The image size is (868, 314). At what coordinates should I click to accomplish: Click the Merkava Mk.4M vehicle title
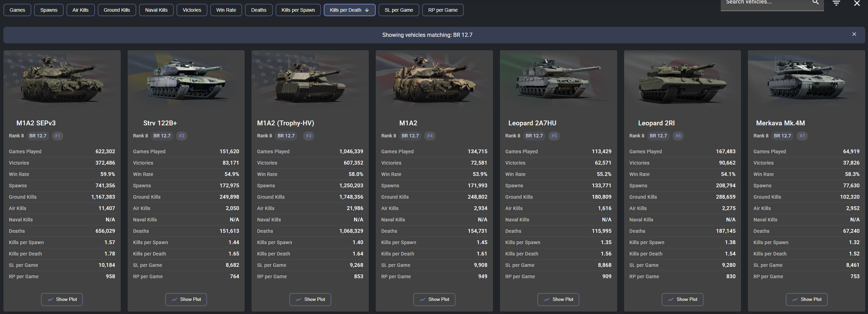point(781,123)
